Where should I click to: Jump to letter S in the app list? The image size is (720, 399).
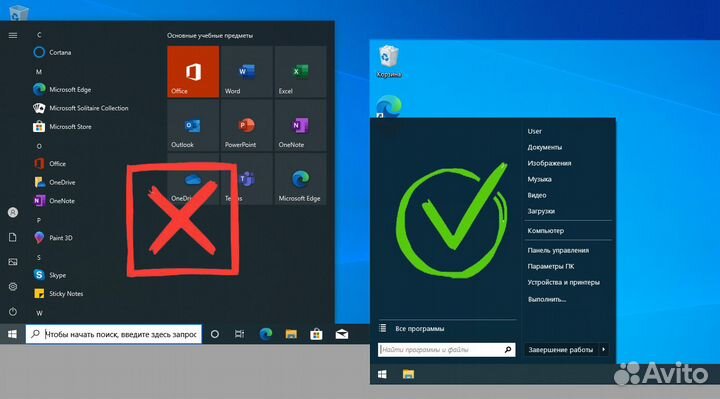click(39, 258)
